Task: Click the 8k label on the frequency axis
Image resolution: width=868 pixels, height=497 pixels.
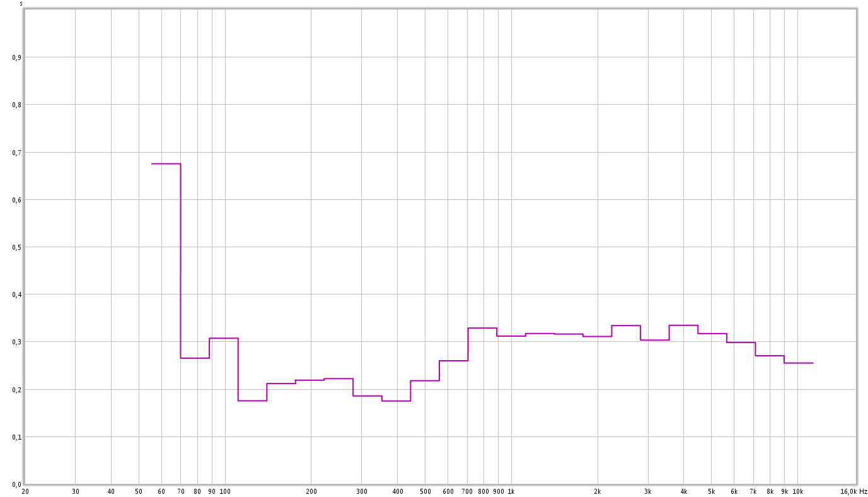Action: click(x=770, y=491)
